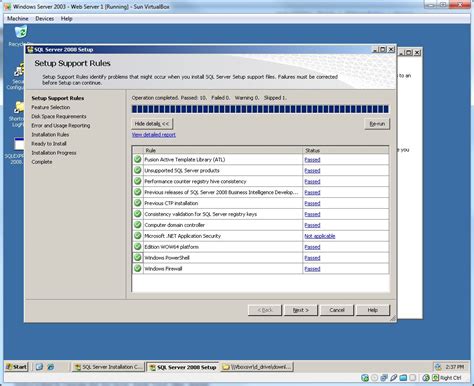The height and width of the screenshot is (386, 474).
Task: Click the check icon beside Consistency validation for SQL Server registry keys
Action: pyautogui.click(x=137, y=214)
